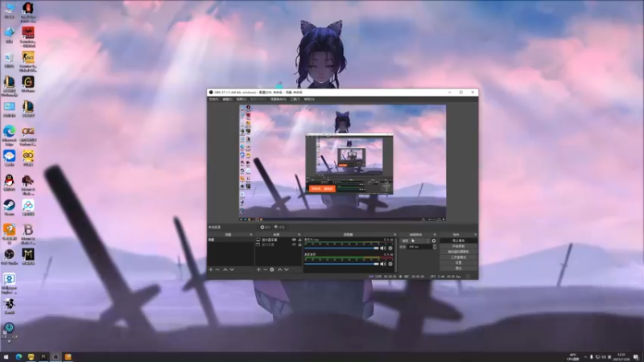644x362 pixels.
Task: Open Settings from the Controls panel
Action: [458, 263]
